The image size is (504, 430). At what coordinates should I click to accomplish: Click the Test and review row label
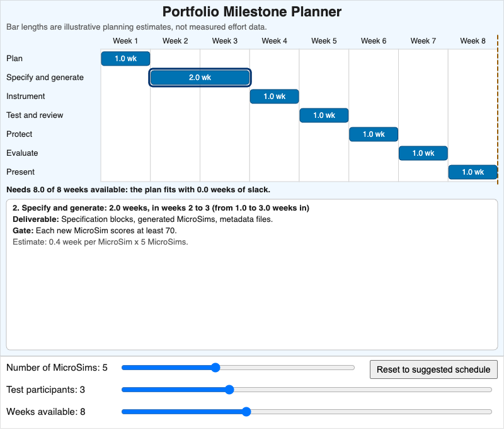point(35,115)
